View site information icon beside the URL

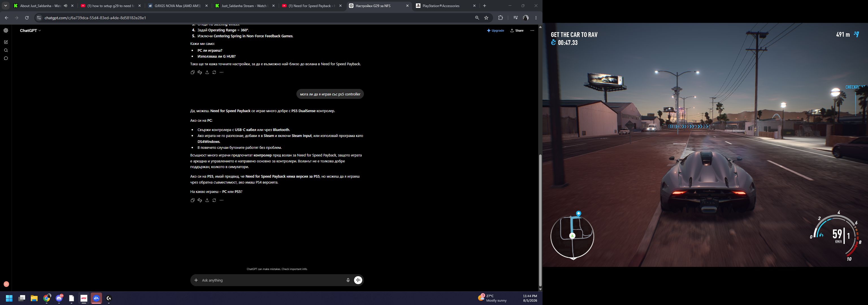coord(39,18)
